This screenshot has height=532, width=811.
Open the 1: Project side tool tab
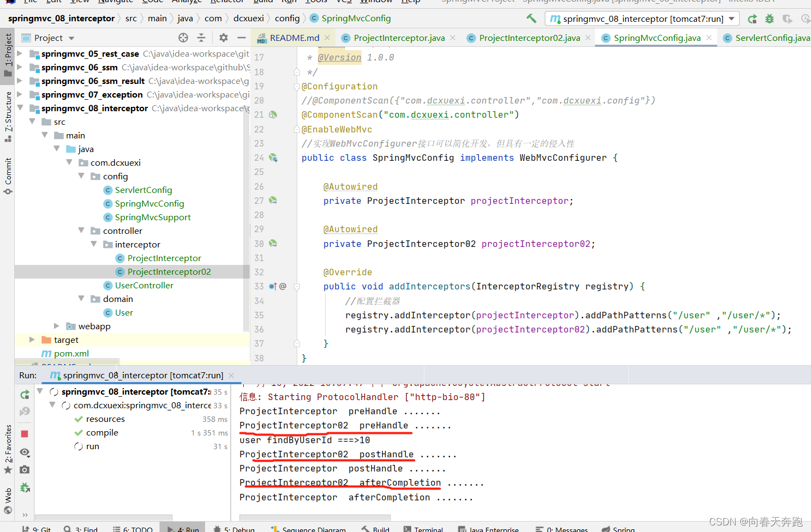tap(8, 55)
